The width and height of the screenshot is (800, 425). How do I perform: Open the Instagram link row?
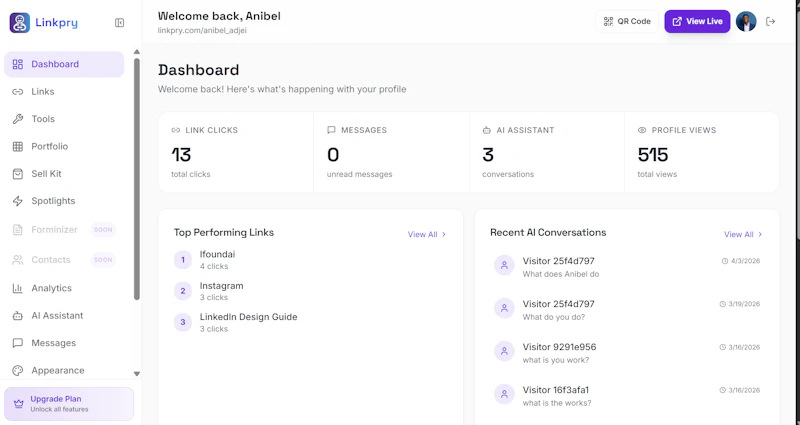pyautogui.click(x=310, y=291)
